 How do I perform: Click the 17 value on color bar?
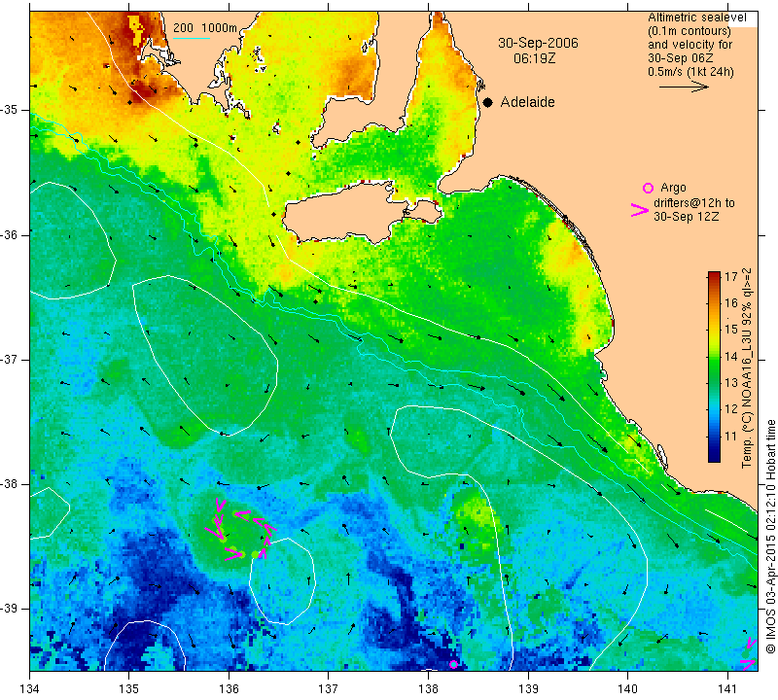731,276
